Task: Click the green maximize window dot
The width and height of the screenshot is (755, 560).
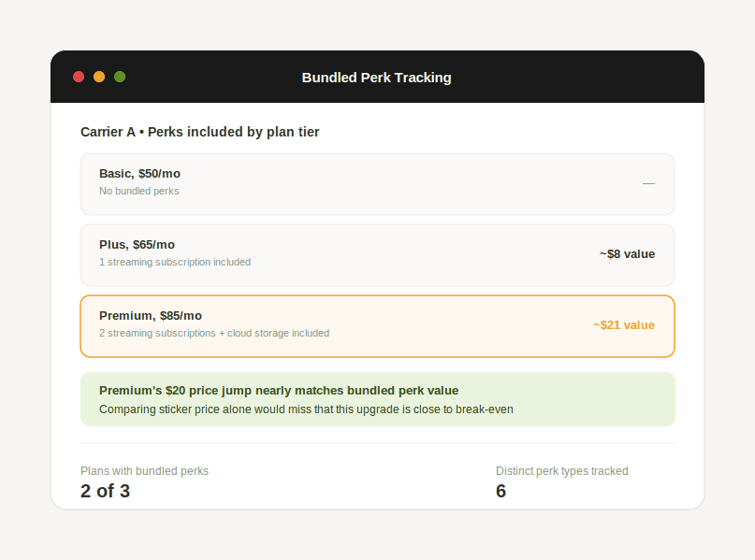Action: [120, 77]
